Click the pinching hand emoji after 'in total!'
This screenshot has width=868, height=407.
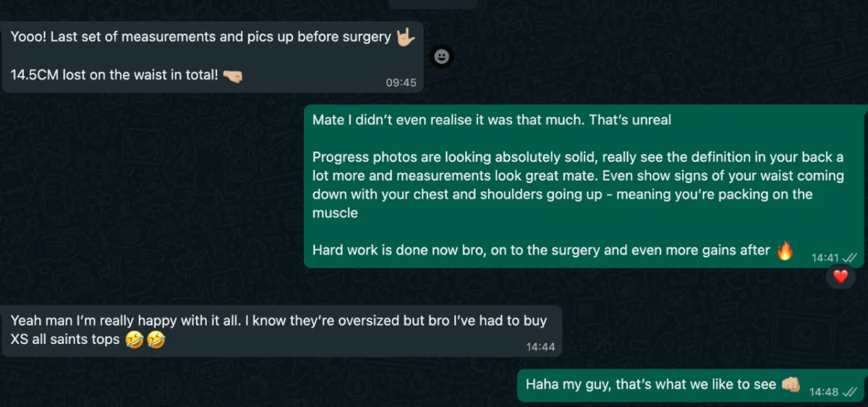pos(232,75)
